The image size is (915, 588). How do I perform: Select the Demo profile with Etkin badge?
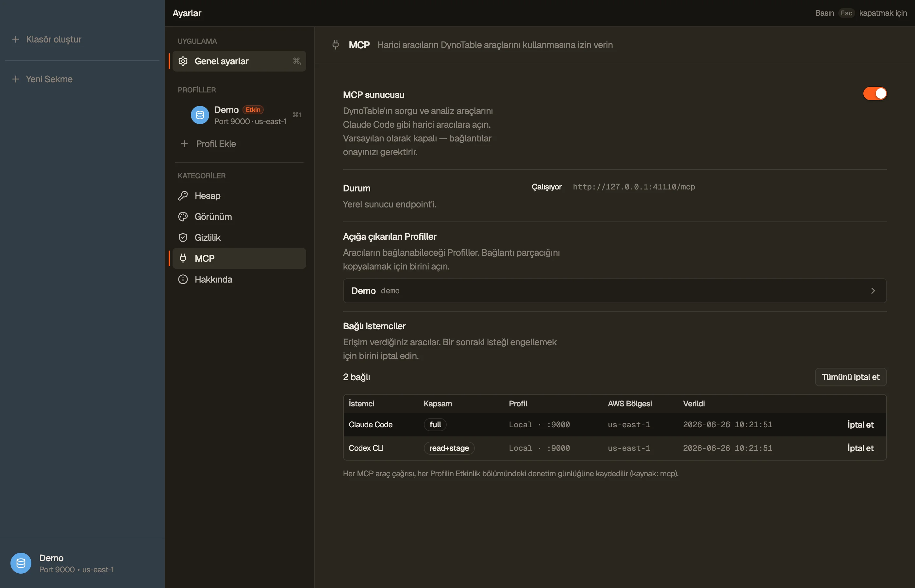tap(239, 115)
